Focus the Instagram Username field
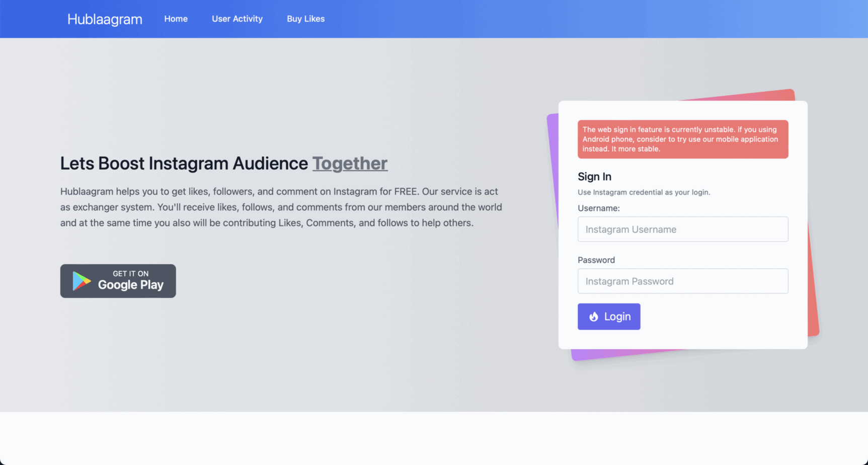 click(x=682, y=229)
